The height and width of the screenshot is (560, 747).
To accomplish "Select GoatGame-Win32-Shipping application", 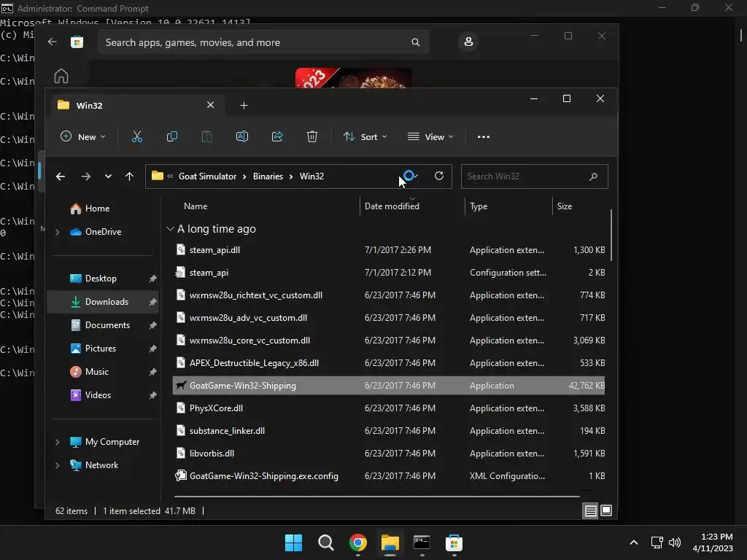I will point(389,386).
